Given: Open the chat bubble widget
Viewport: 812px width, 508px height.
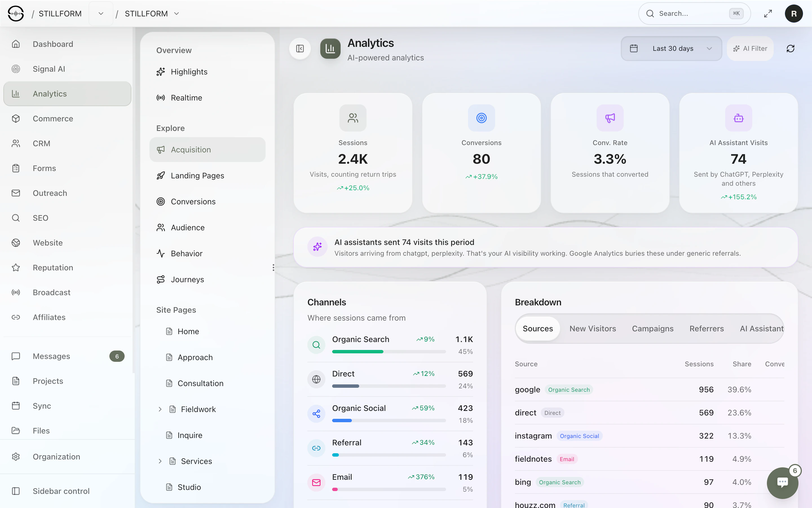Looking at the screenshot, I should tap(782, 483).
